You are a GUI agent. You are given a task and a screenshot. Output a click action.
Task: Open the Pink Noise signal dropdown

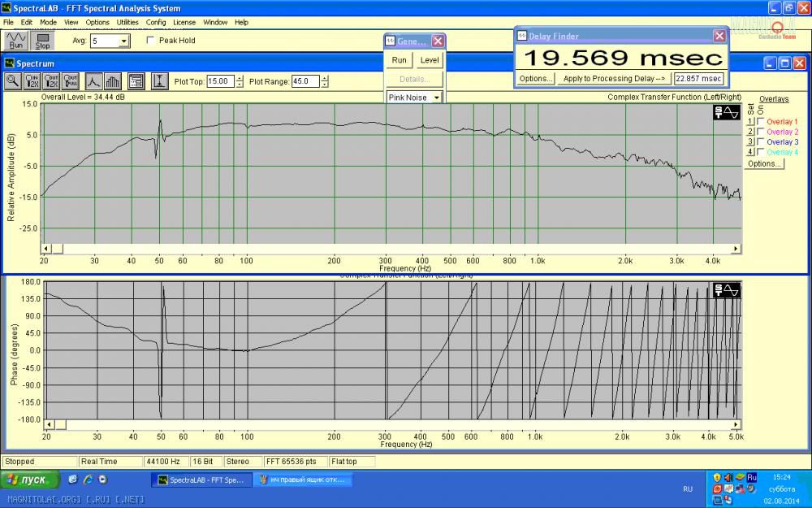pos(436,98)
